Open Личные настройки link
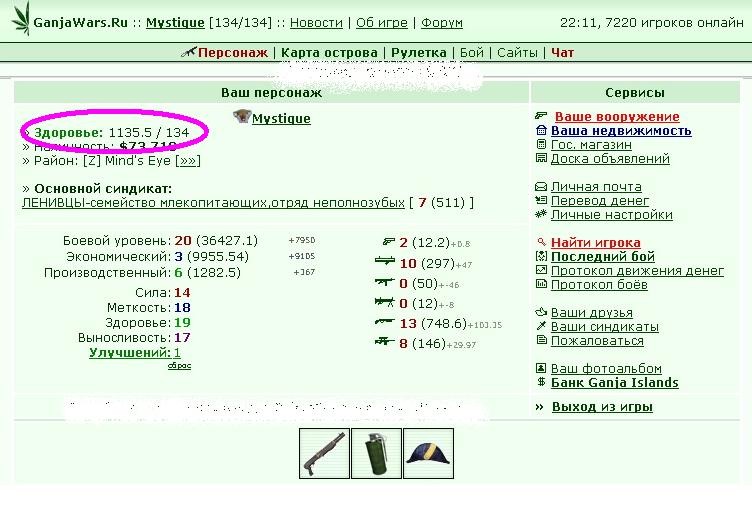752x512 pixels. pyautogui.click(x=611, y=214)
